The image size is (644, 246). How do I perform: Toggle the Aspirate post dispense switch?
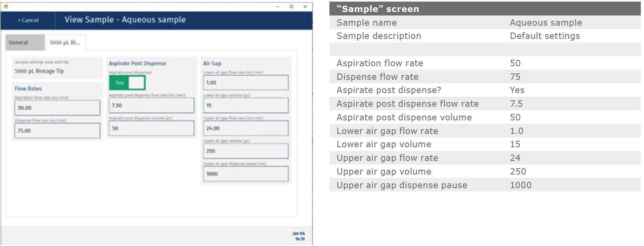[x=127, y=83]
